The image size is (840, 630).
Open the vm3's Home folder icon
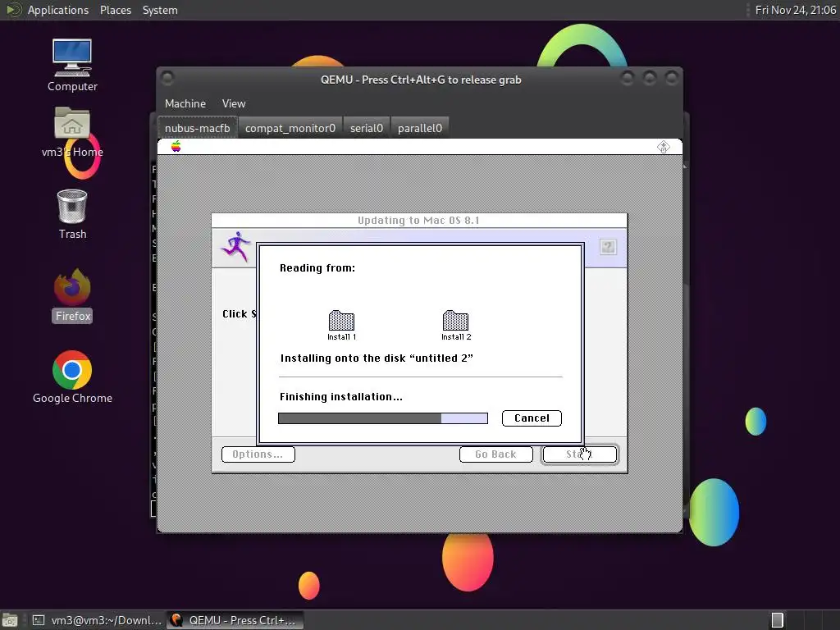[x=72, y=132]
